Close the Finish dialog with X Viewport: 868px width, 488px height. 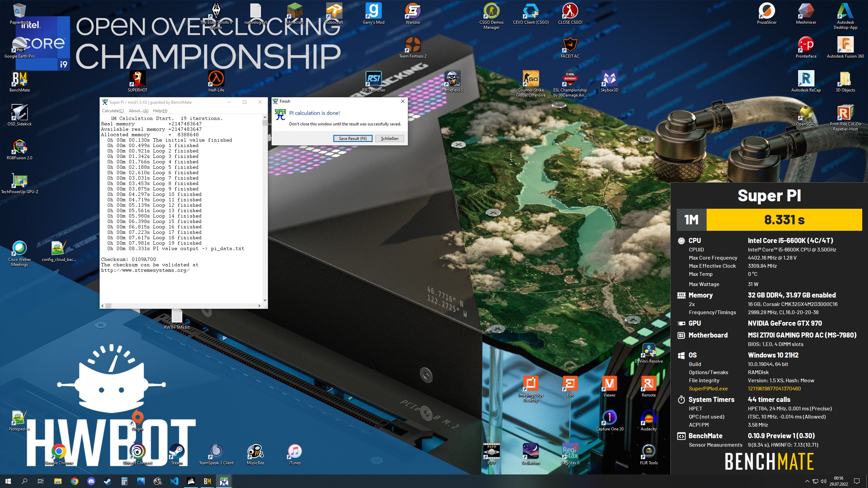tap(402, 101)
